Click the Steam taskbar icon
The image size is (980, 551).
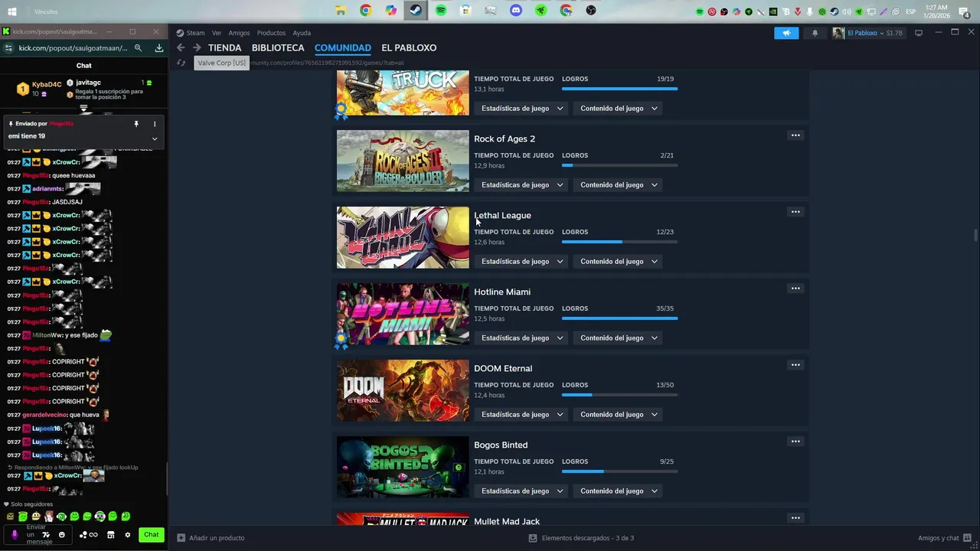pyautogui.click(x=415, y=11)
